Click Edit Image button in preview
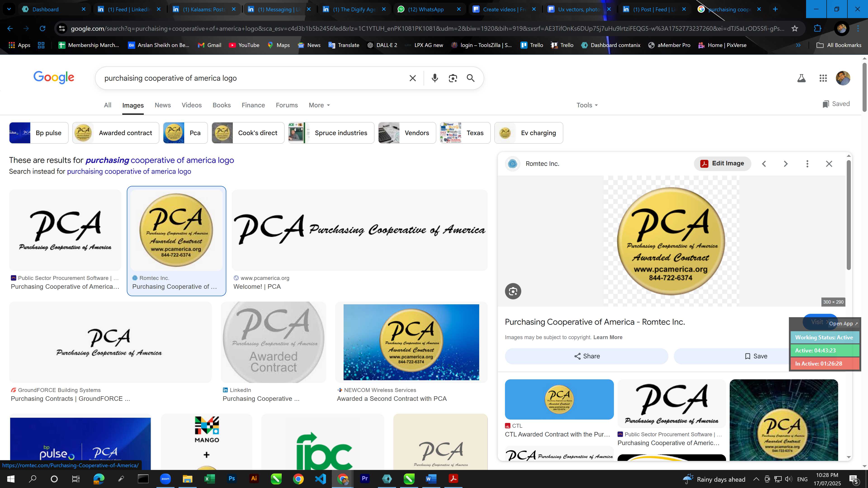Image resolution: width=868 pixels, height=488 pixels. click(722, 163)
